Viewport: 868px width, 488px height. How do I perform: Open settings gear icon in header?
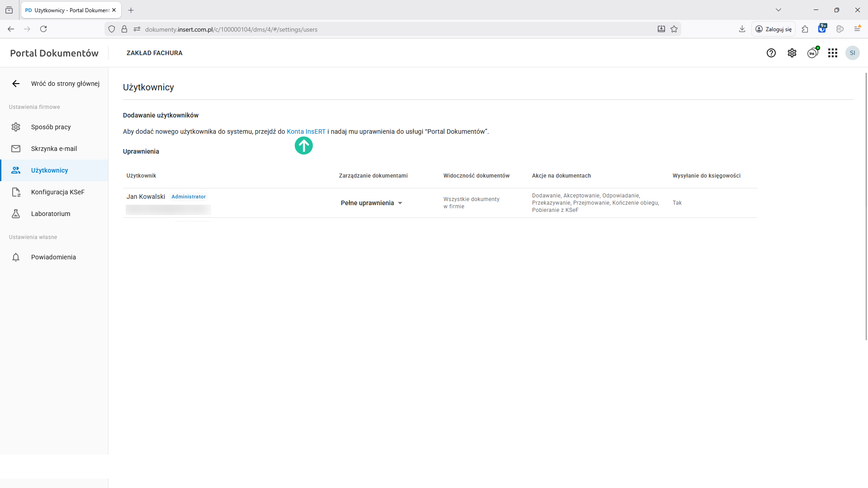(x=792, y=53)
